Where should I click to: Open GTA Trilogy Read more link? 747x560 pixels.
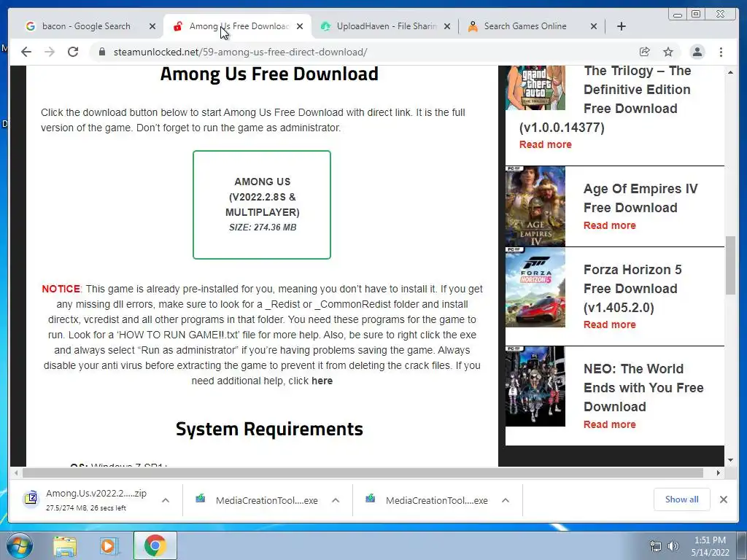coord(546,144)
